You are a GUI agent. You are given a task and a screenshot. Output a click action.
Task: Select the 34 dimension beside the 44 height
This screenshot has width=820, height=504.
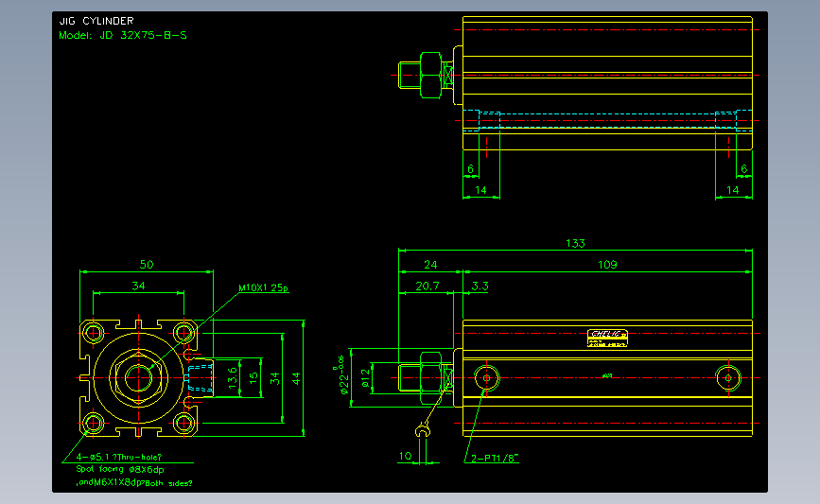[x=274, y=378]
